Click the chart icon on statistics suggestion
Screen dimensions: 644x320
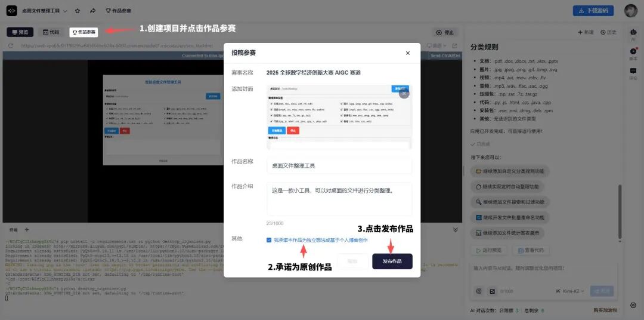point(478,233)
